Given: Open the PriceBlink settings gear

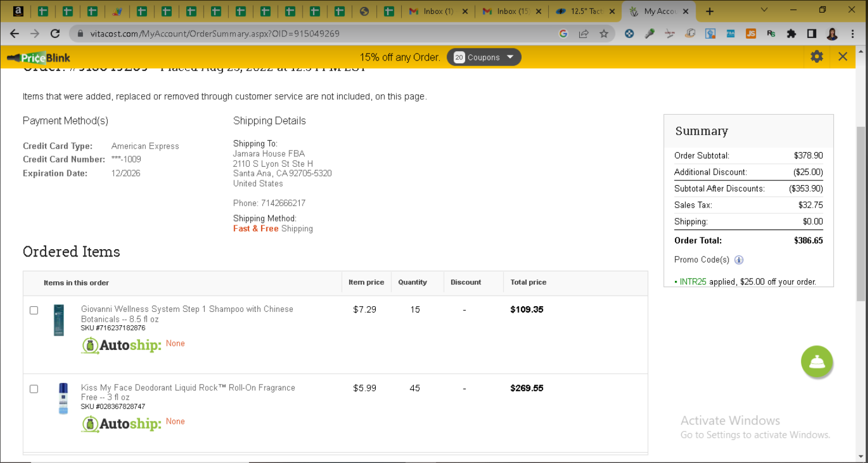Looking at the screenshot, I should click(x=817, y=57).
